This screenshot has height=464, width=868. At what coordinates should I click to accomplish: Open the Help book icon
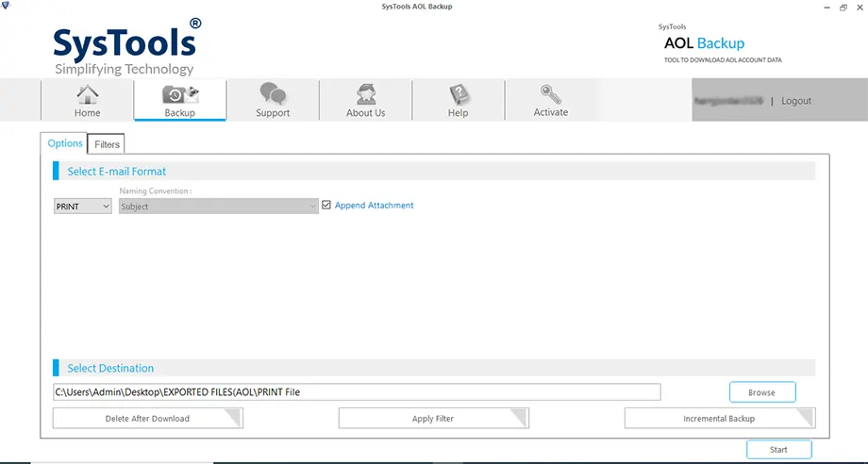coord(459,94)
